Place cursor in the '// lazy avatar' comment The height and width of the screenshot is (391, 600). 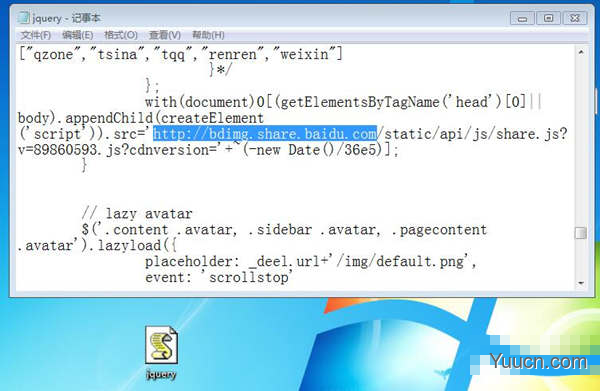tap(137, 213)
